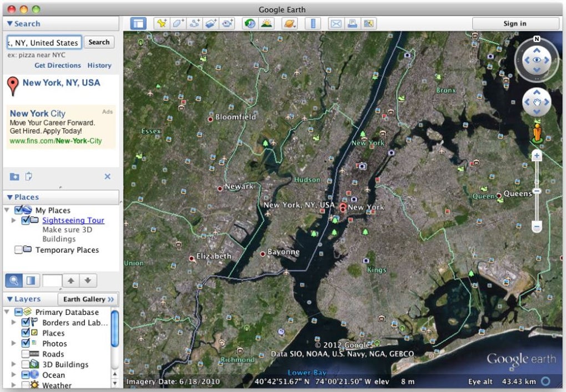Uncheck the Photos layer
566x392 pixels.
tap(26, 343)
